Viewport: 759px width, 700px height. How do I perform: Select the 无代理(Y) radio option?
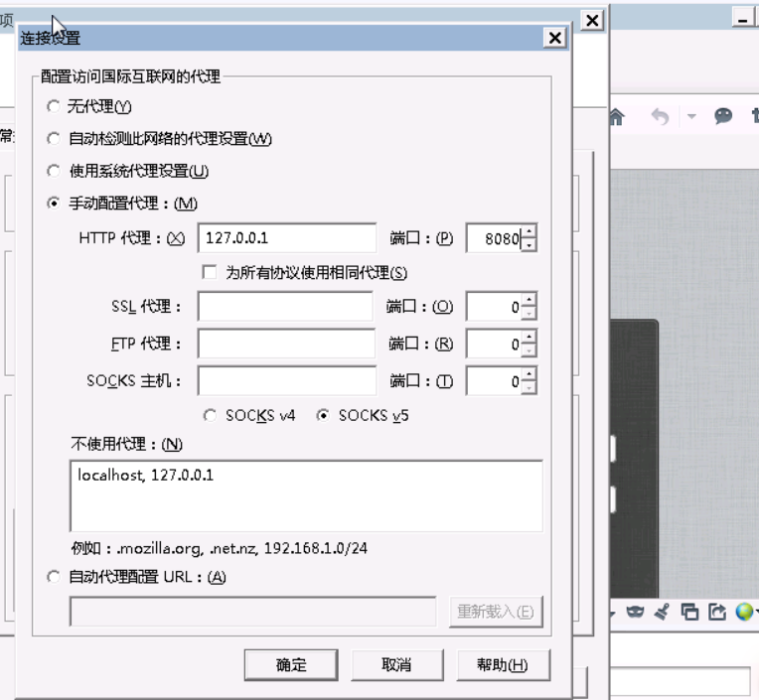pyautogui.click(x=54, y=106)
